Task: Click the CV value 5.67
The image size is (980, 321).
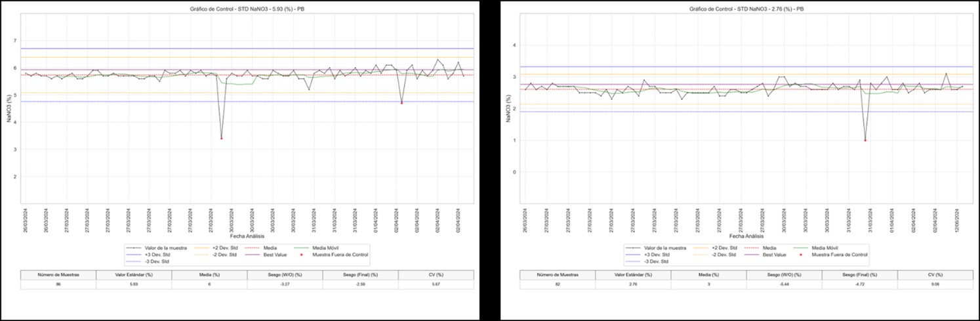Action: 436,284
